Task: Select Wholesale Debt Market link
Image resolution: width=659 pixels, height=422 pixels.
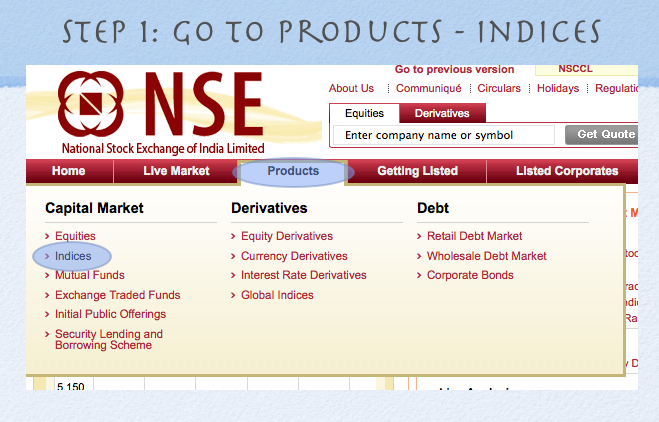Action: pos(487,256)
